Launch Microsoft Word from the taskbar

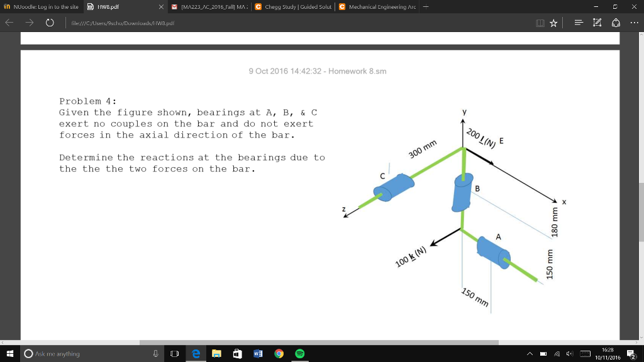pos(258,354)
